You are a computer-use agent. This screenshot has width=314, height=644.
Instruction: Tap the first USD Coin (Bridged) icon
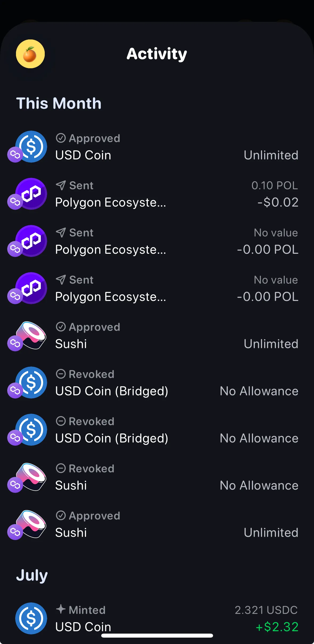(x=31, y=383)
